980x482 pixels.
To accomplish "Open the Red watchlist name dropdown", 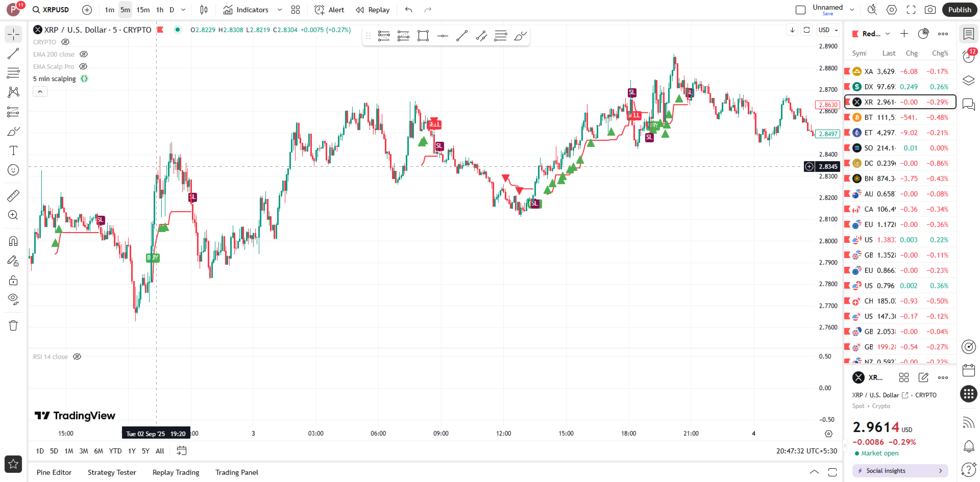I will click(x=876, y=34).
